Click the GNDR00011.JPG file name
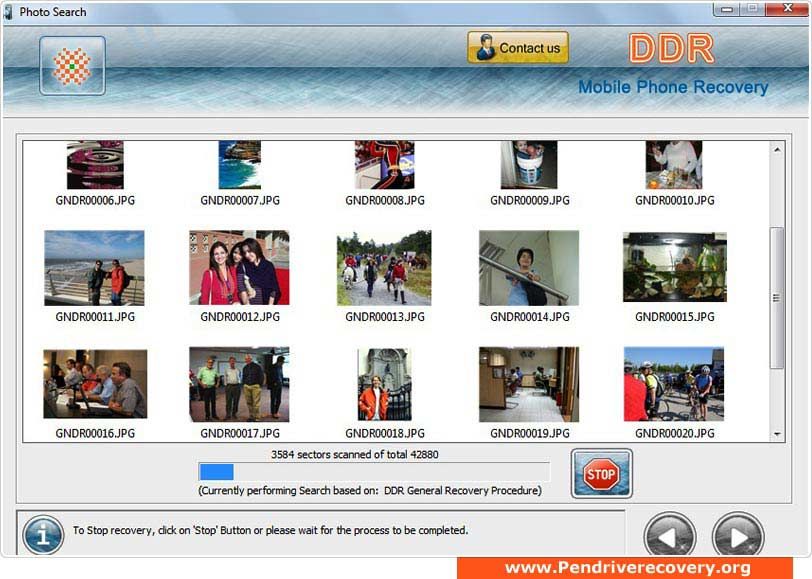Screen dimensions: 812x579 point(95,317)
